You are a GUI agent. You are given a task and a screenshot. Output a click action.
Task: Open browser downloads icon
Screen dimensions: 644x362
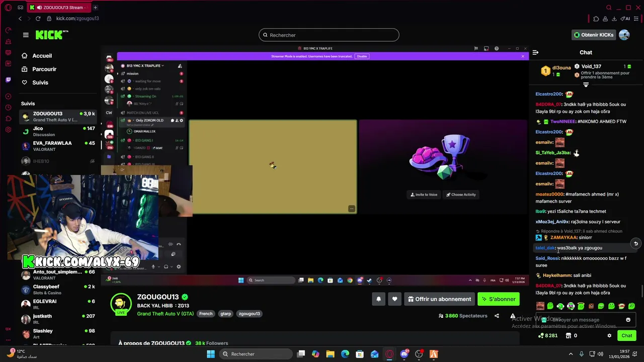click(x=614, y=19)
